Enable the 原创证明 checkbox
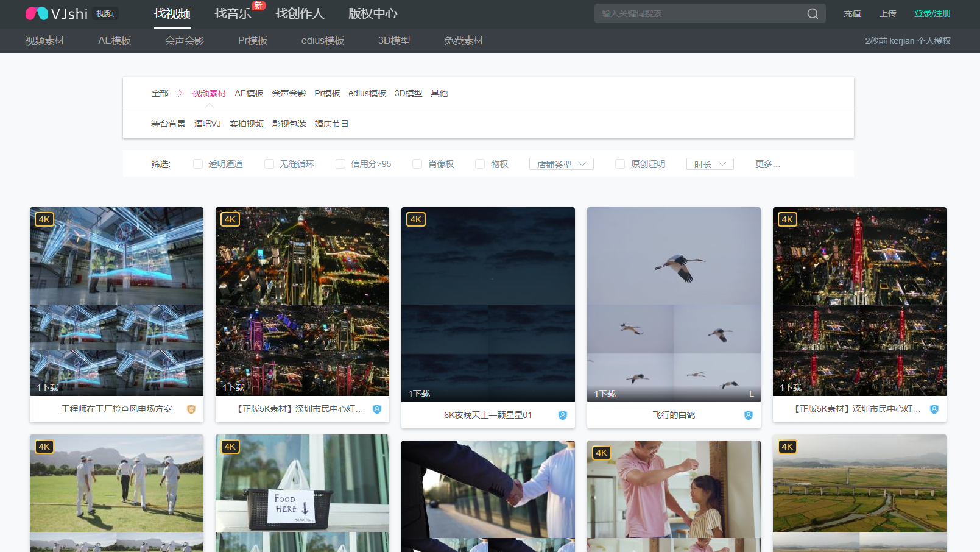 coord(619,163)
